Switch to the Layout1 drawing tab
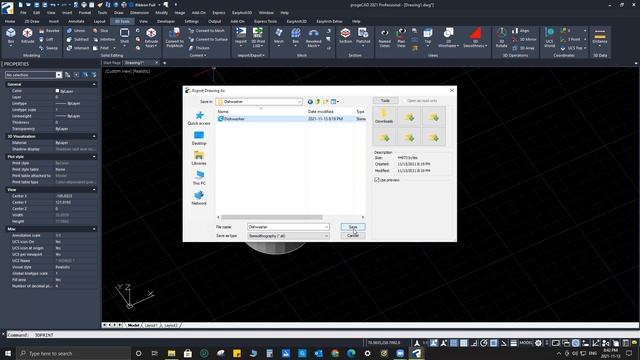The image size is (640, 360). pos(151,325)
